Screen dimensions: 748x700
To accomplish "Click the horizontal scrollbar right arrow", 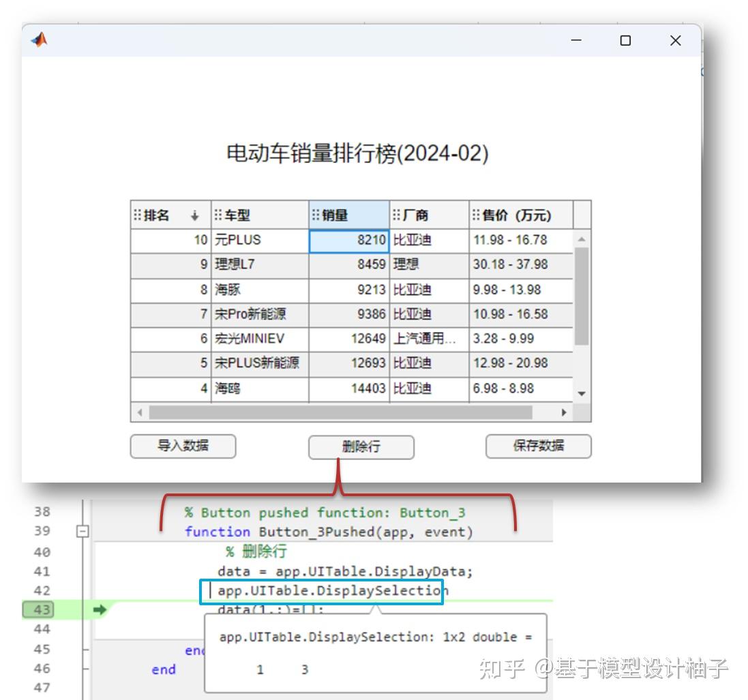I will pos(564,412).
